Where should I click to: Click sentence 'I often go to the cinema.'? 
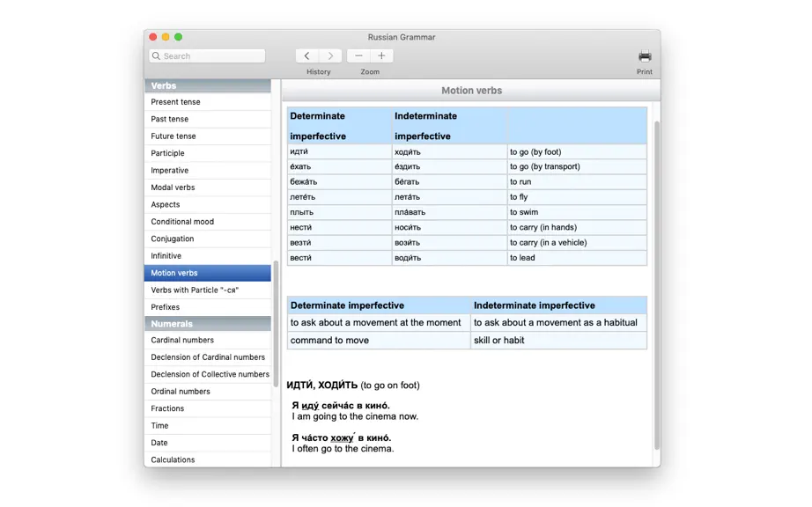(343, 449)
